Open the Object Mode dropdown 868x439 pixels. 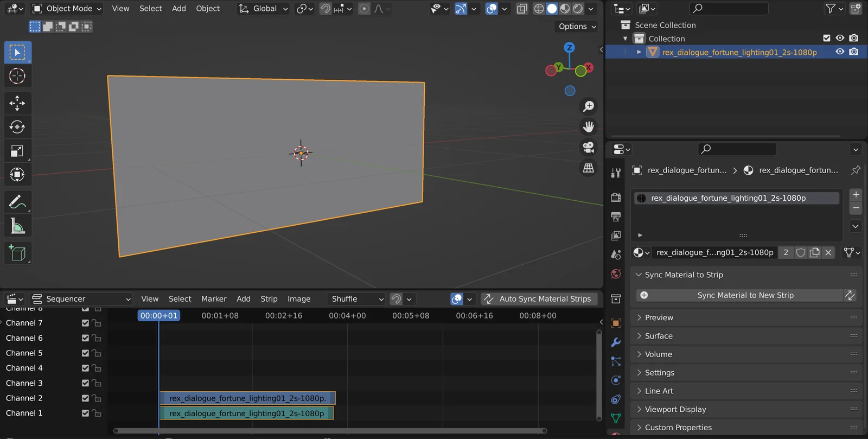(67, 9)
